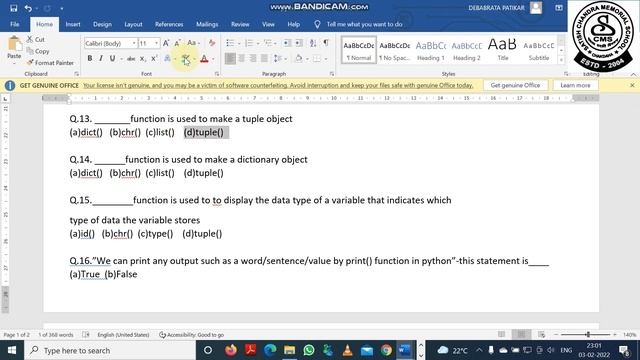Toggle Italic formatting
This screenshot has height=360, width=640.
[101, 59]
